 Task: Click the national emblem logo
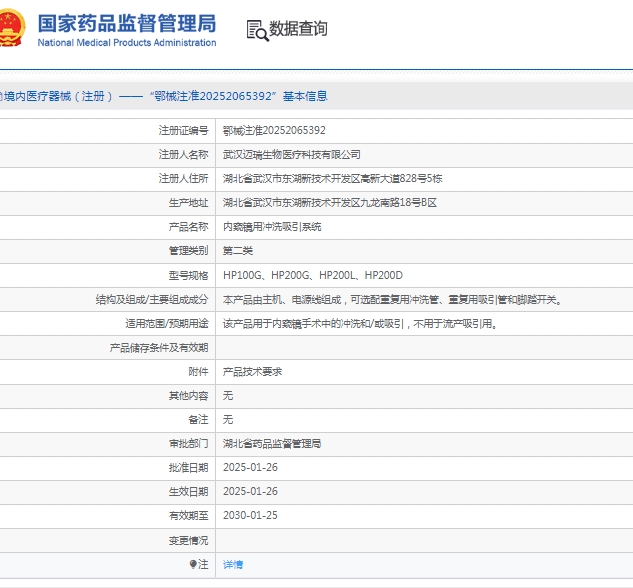click(x=11, y=28)
